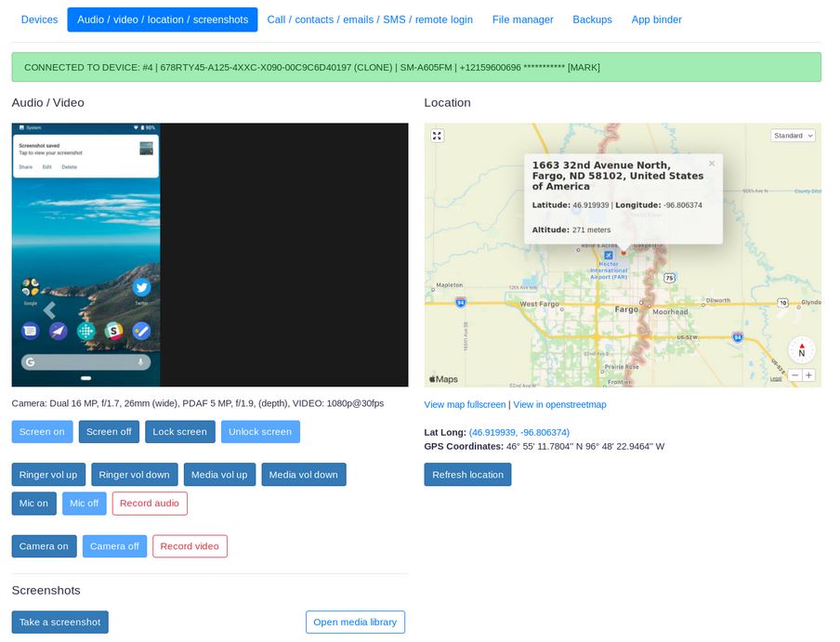Click the GPS Coordinates value text
Image resolution: width=840 pixels, height=642 pixels.
click(585, 447)
